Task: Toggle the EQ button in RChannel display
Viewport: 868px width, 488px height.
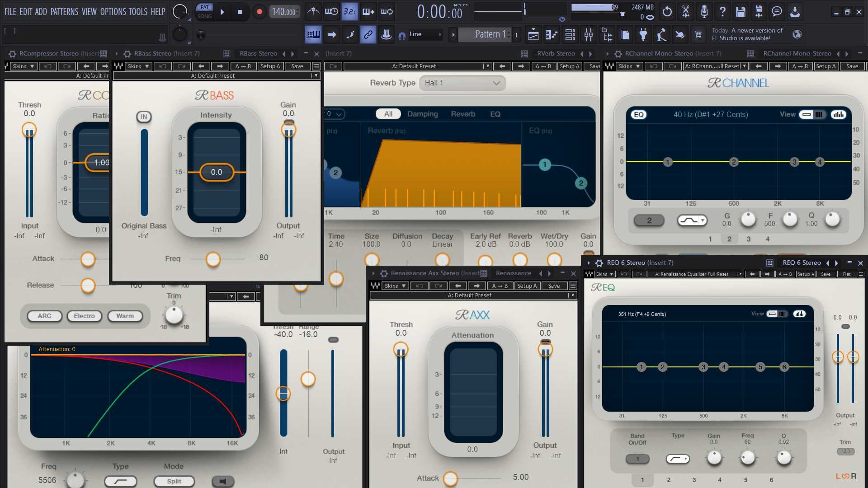Action: (638, 115)
